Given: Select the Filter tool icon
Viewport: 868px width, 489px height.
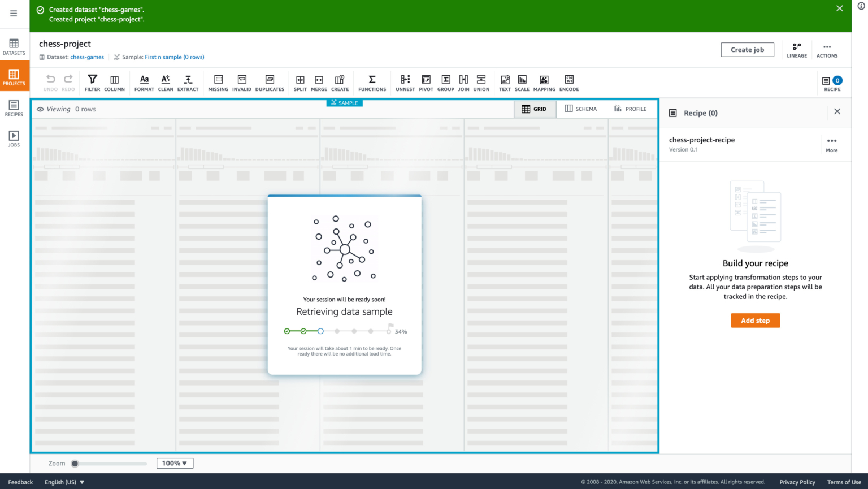Looking at the screenshot, I should (x=92, y=82).
